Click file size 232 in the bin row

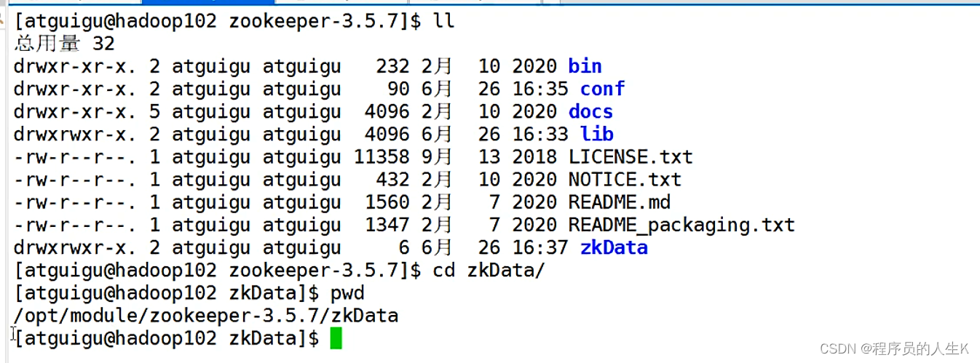392,66
